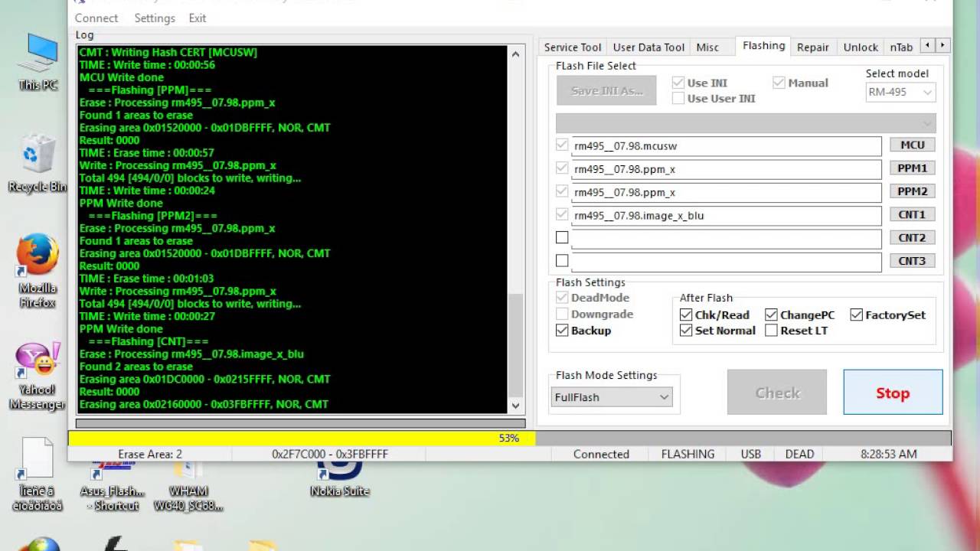Open the Connect menu
The width and height of the screenshot is (980, 551).
96,18
